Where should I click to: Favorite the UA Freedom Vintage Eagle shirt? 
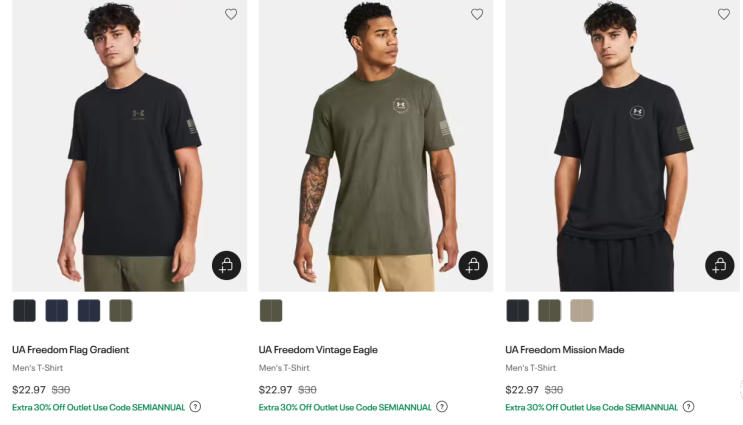click(x=477, y=14)
